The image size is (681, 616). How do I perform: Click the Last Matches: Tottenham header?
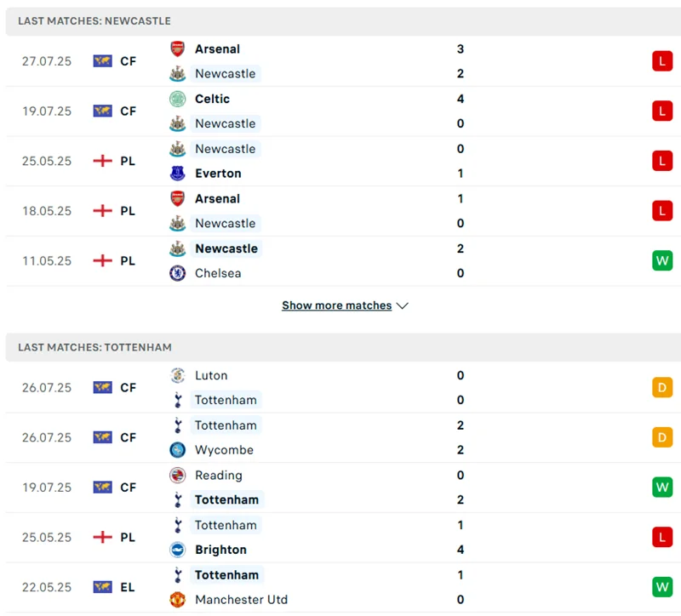click(94, 347)
